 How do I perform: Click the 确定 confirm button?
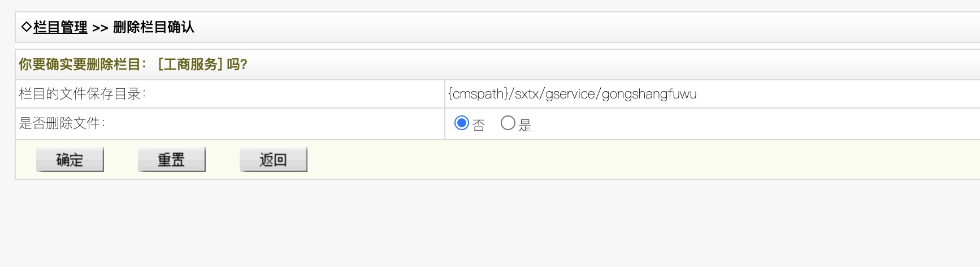coord(70,160)
